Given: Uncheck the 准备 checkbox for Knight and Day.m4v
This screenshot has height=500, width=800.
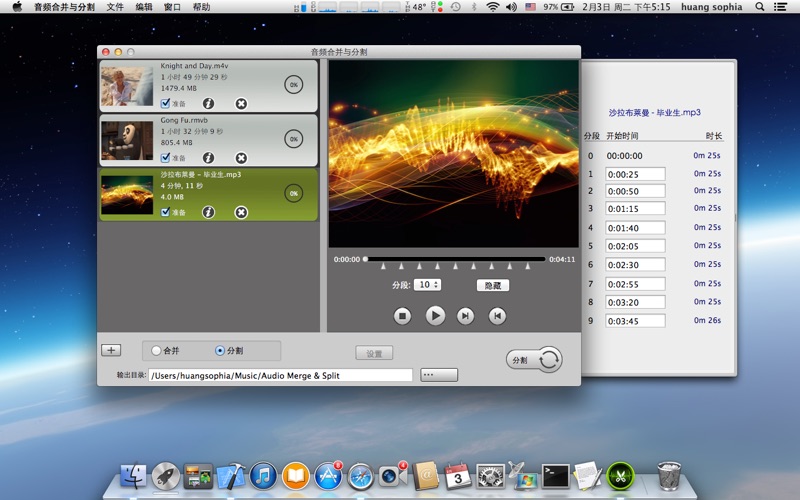Looking at the screenshot, I should coord(166,103).
